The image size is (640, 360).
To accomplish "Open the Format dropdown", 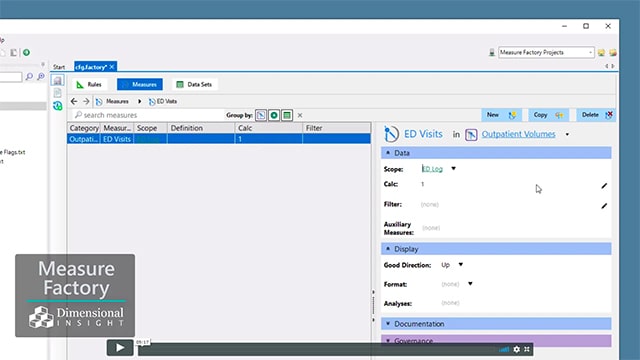I will pyautogui.click(x=470, y=284).
